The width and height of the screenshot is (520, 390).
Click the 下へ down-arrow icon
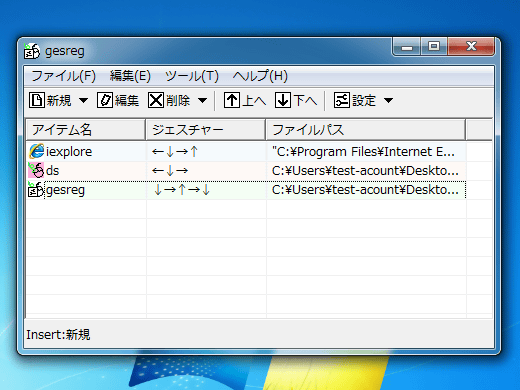coord(283,100)
